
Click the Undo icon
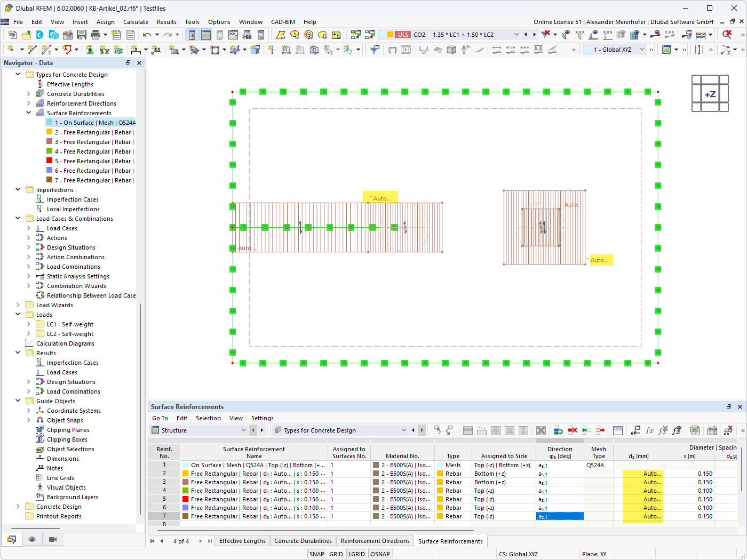148,34
